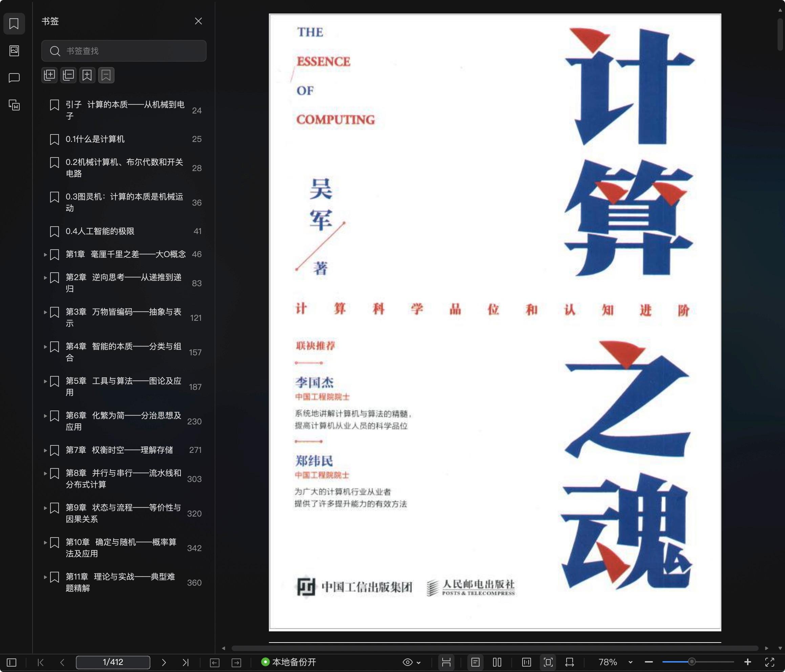The width and height of the screenshot is (785, 672).
Task: Collapse all bookmarks icon
Action: [x=68, y=75]
